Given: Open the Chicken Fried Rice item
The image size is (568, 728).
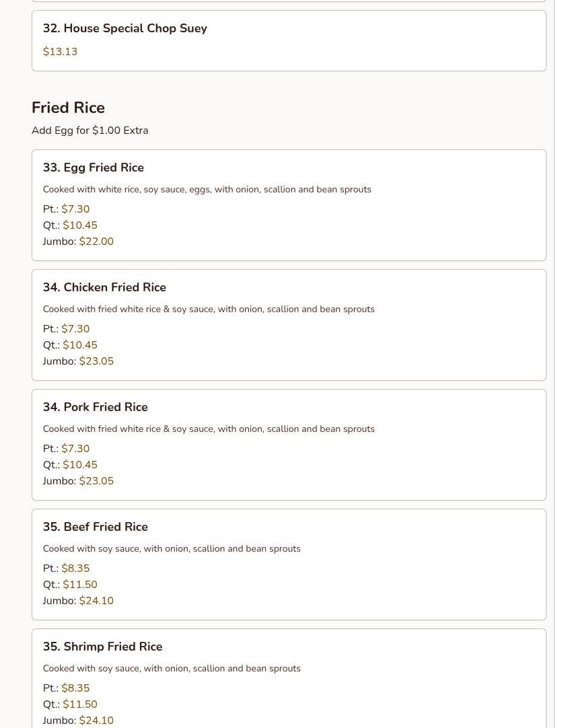Looking at the screenshot, I should (x=104, y=287).
